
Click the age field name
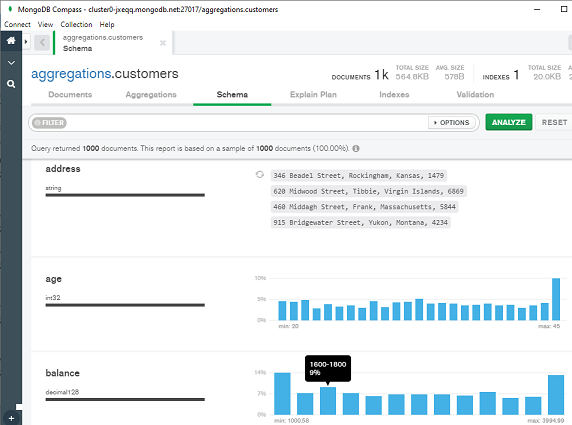click(x=53, y=279)
